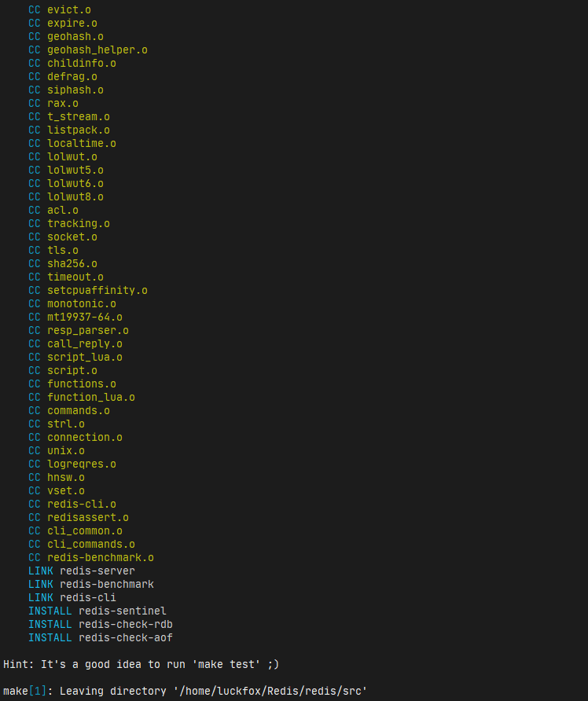Click 'geohash_helper.o' text

97,50
